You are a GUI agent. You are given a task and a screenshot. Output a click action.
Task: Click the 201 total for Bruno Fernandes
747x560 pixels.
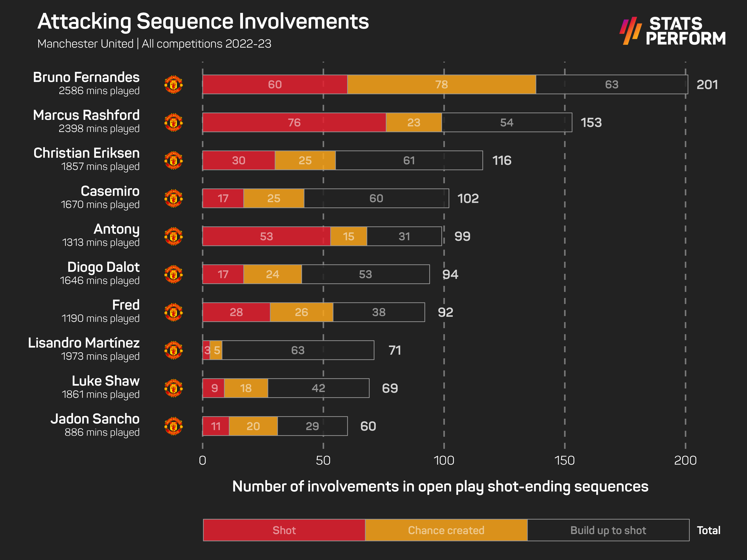(707, 84)
